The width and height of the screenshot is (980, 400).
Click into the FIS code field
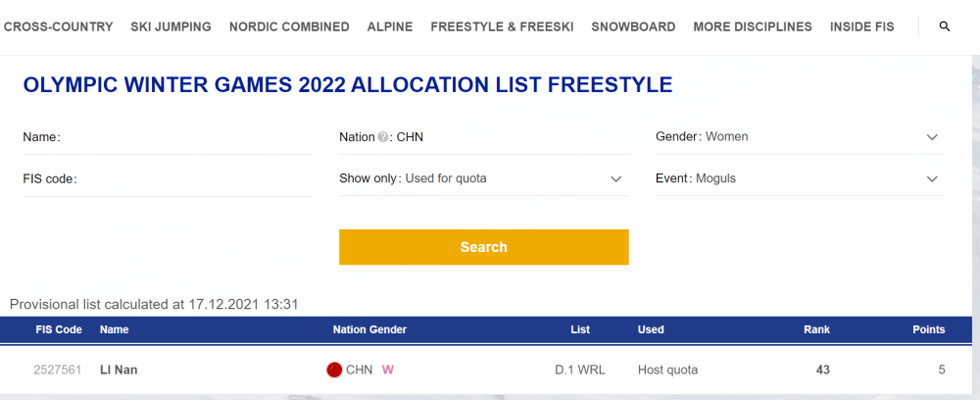tap(168, 179)
